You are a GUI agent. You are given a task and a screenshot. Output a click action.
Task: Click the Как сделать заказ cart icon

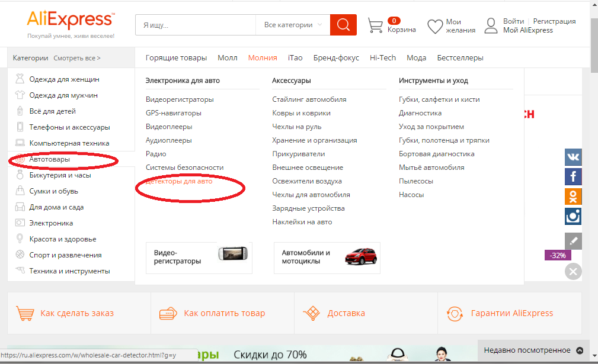25,313
